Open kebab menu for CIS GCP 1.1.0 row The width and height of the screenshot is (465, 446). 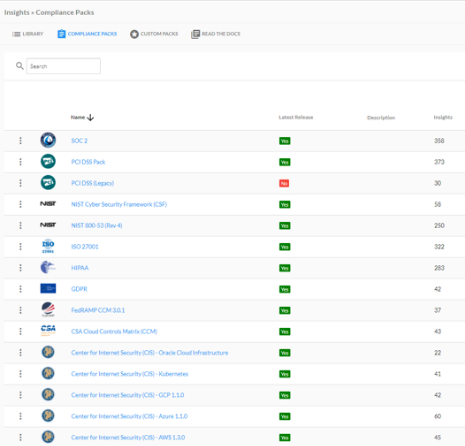pos(20,395)
